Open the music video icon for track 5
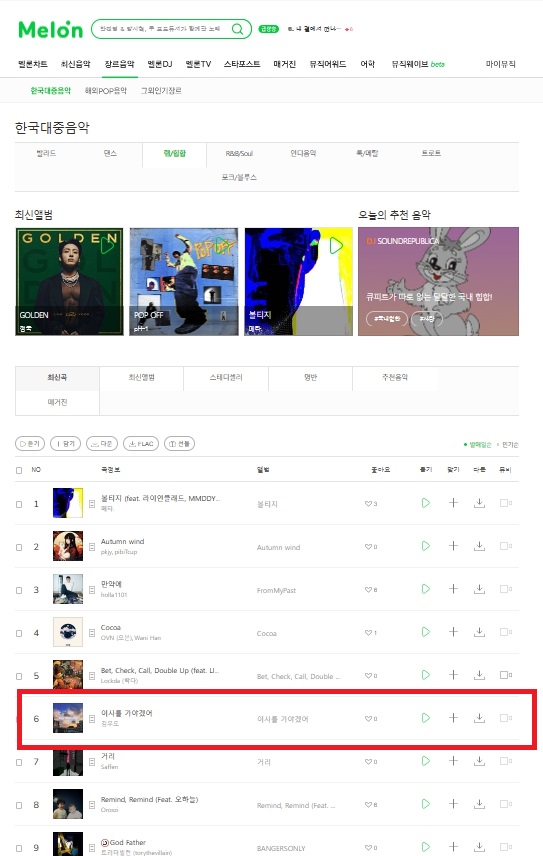Viewport: 543px width, 856px height. pos(506,675)
